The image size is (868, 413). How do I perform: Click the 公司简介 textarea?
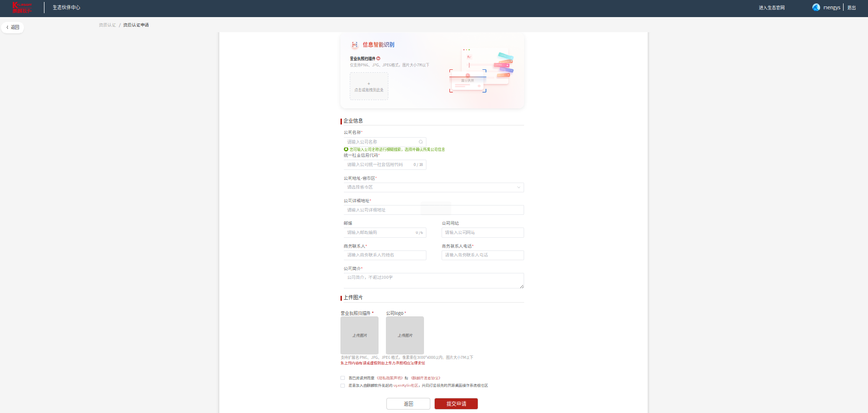(x=433, y=281)
